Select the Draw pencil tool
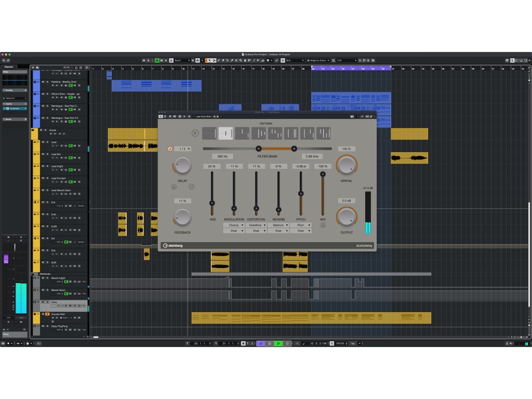Viewport: 532px width, 399px height. pos(219,60)
